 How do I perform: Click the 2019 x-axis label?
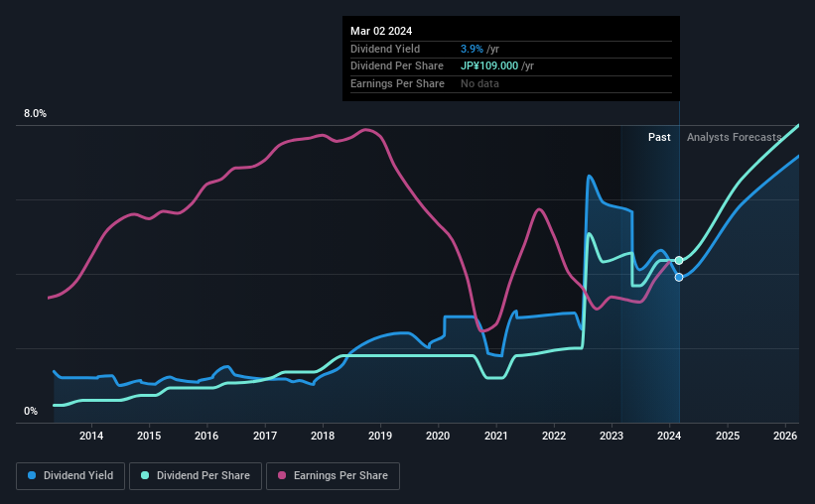coord(380,436)
